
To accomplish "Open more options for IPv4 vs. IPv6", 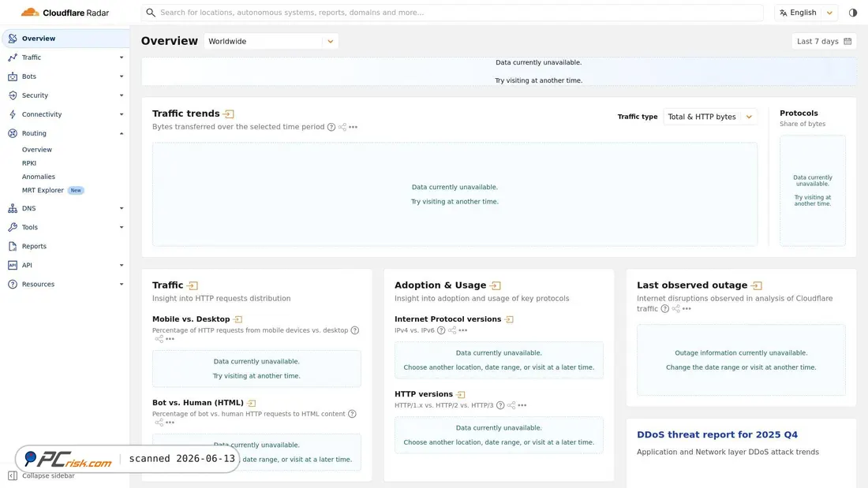I will click(463, 330).
